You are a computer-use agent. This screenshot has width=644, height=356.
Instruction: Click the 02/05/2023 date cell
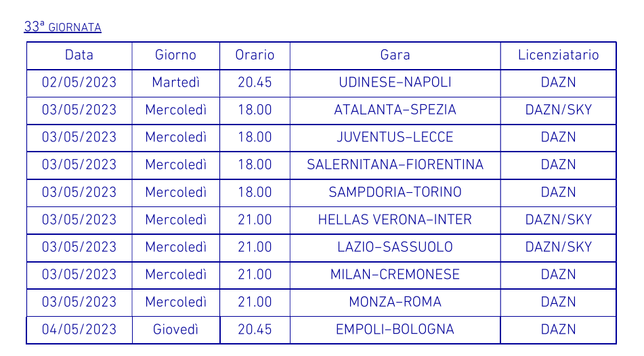[79, 83]
